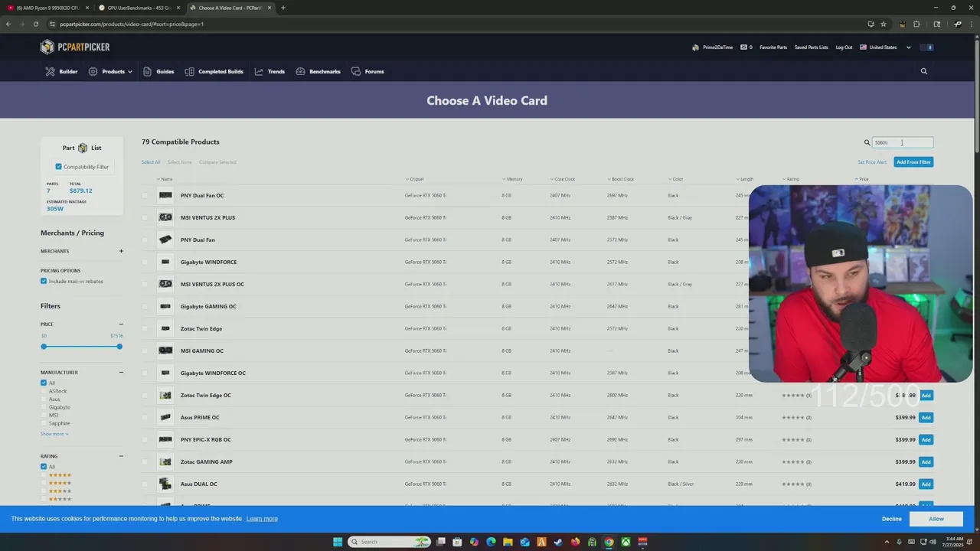Click the magnifier beside the product search box
The image size is (980, 551).
[x=867, y=142]
